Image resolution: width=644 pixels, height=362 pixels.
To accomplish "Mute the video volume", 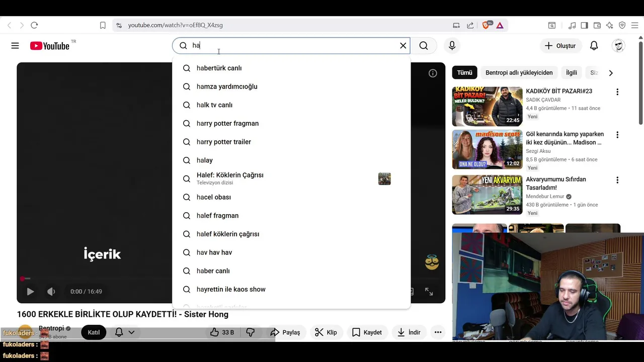I will coord(51,292).
